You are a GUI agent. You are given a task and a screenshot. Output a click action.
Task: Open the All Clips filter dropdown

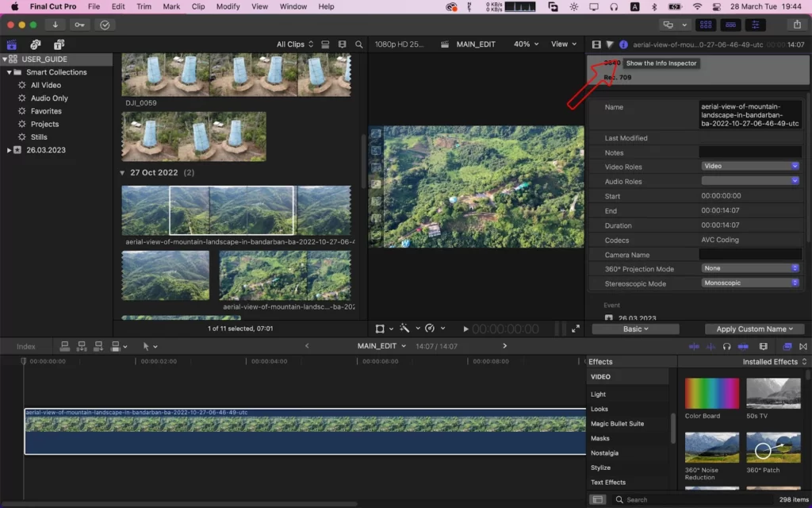pyautogui.click(x=295, y=44)
